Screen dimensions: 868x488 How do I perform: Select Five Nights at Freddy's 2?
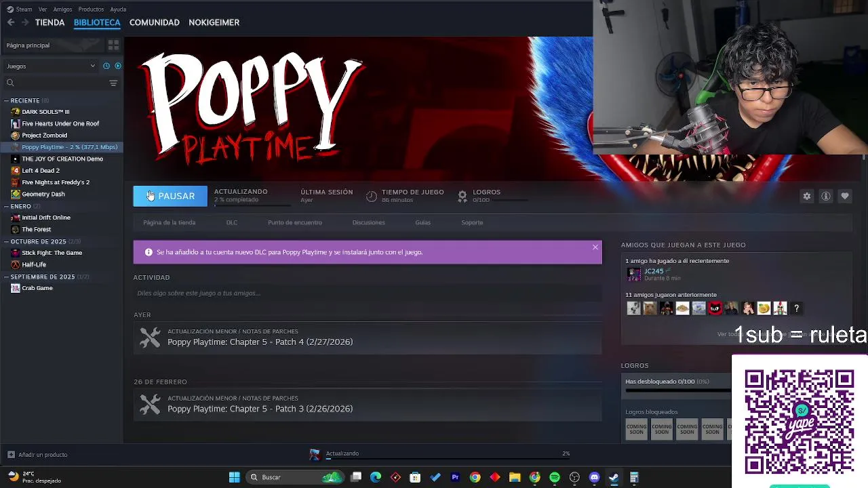click(62, 182)
